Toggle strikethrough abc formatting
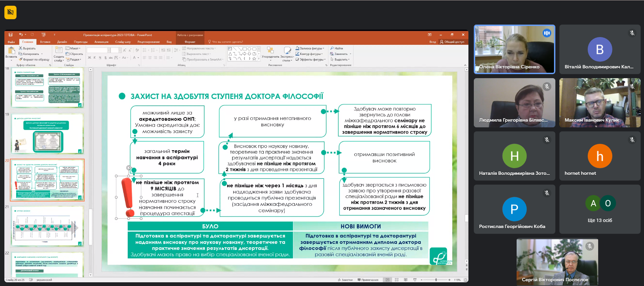This screenshot has height=286, width=644. (x=111, y=58)
